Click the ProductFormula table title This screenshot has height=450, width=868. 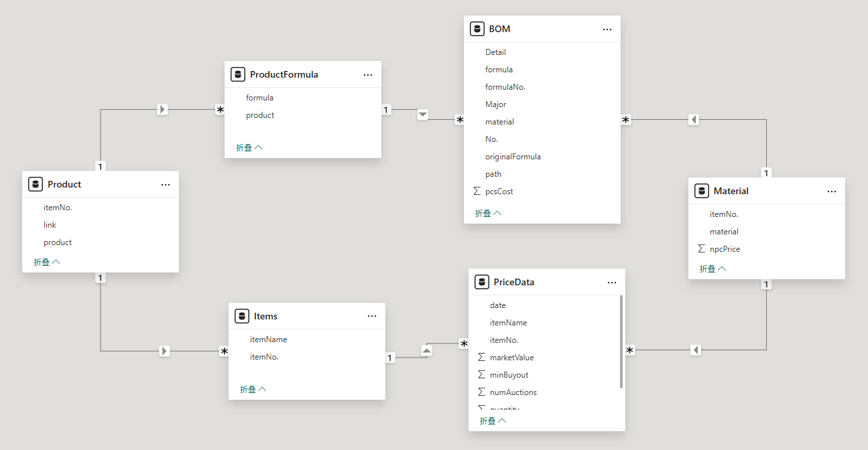(x=284, y=75)
